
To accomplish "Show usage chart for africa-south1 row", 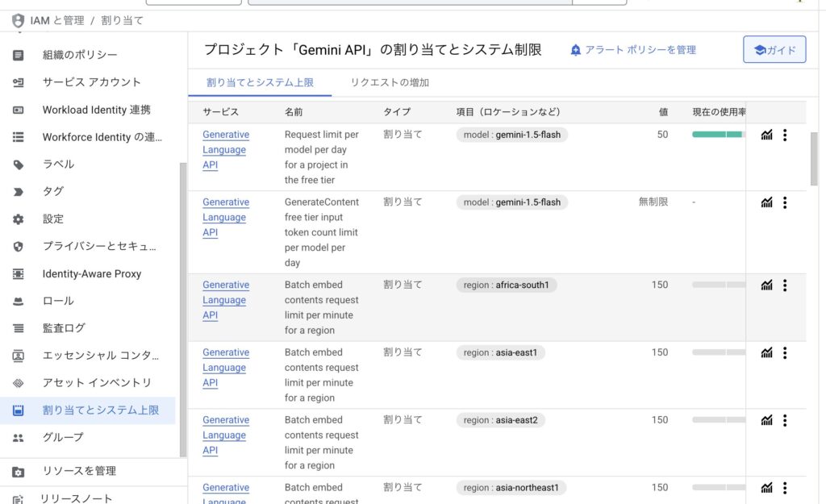I will click(x=766, y=285).
